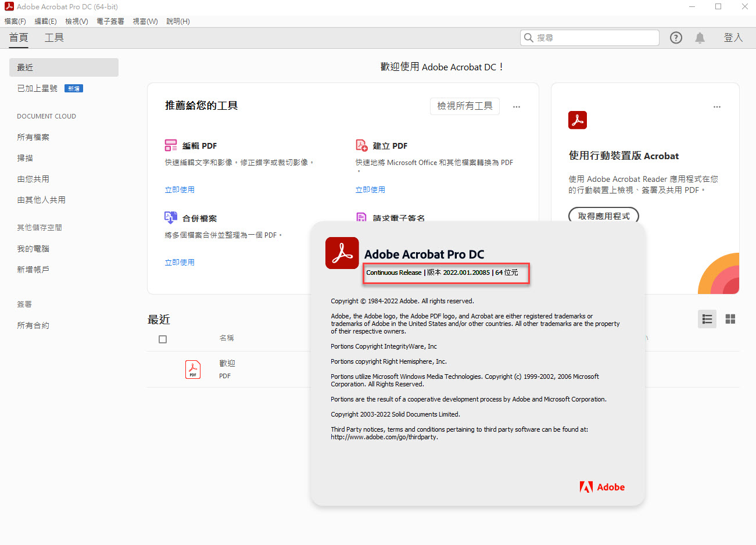Image resolution: width=756 pixels, height=545 pixels.
Task: Select 所有檔案 in the sidebar
Action: coord(33,137)
